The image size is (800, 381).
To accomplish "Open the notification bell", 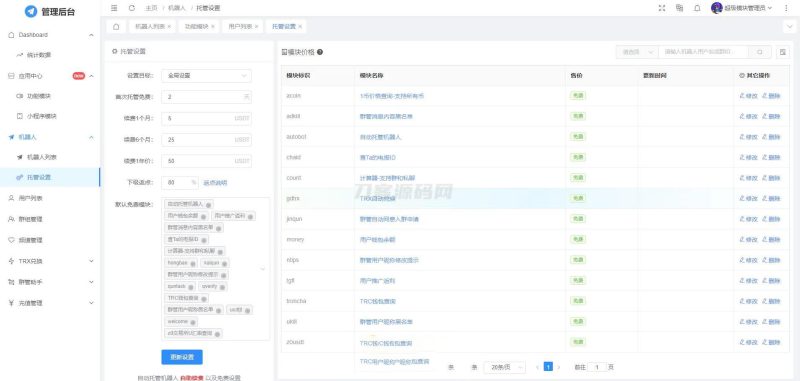I will coord(697,8).
